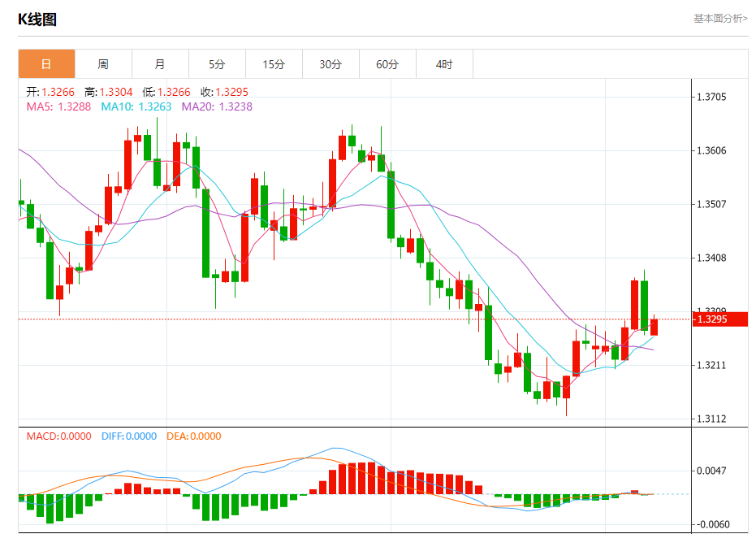Click the last red candlestick on the chart
756x534 pixels.
click(654, 327)
